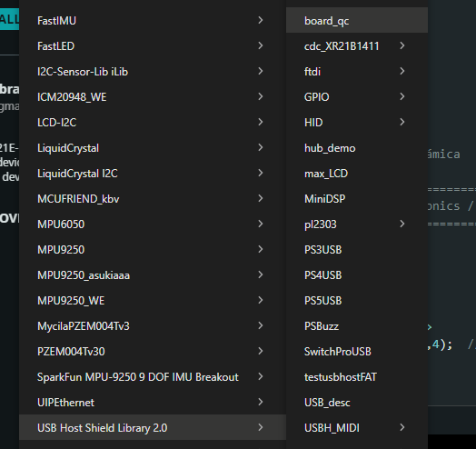
Task: Select MCUFRIEND_kbv library entry
Action: point(153,199)
